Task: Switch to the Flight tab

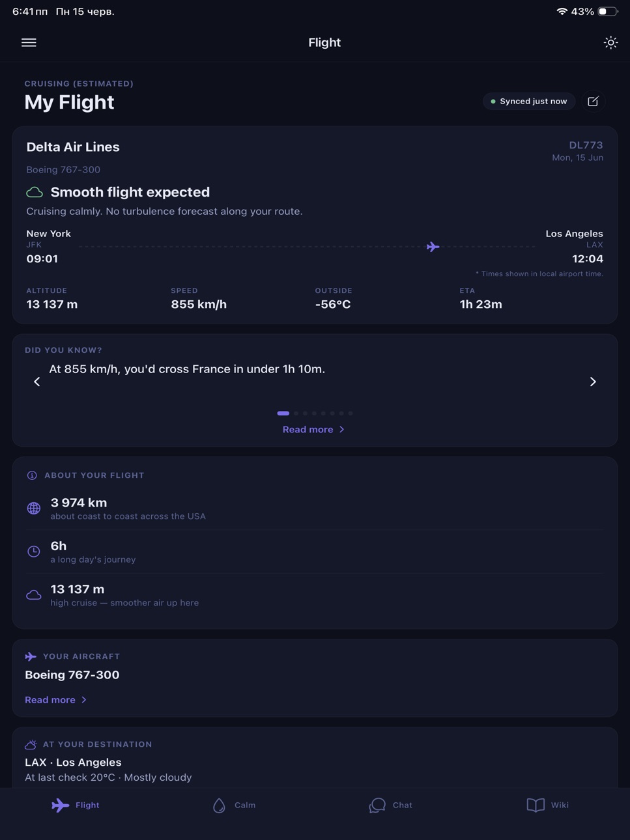Action: tap(76, 805)
